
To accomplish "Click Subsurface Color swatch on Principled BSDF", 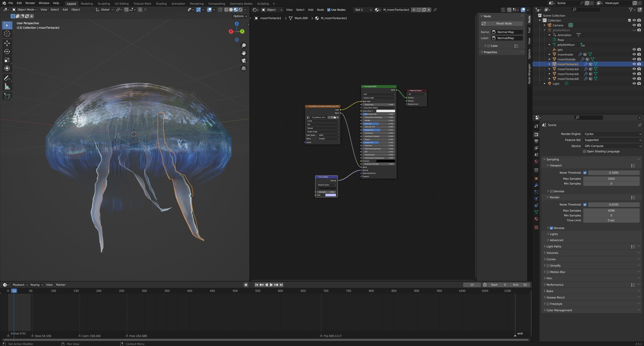I will [386, 111].
